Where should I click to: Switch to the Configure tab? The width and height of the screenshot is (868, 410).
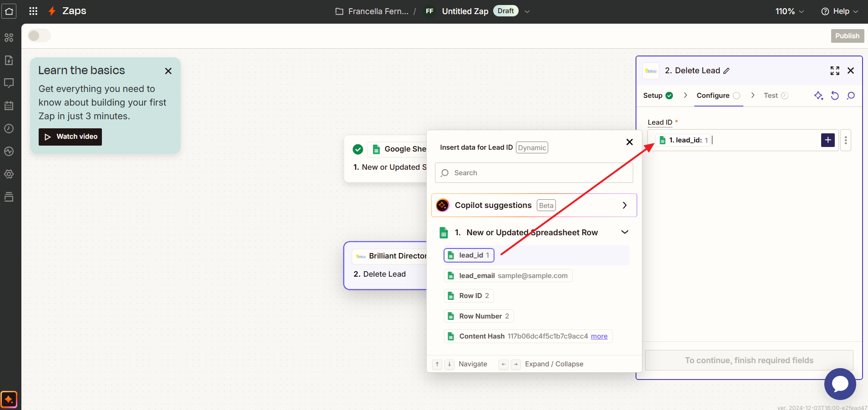click(x=719, y=96)
